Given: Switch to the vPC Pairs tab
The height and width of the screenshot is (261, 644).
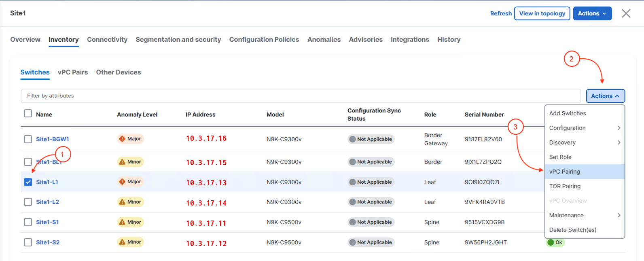Looking at the screenshot, I should pos(73,72).
